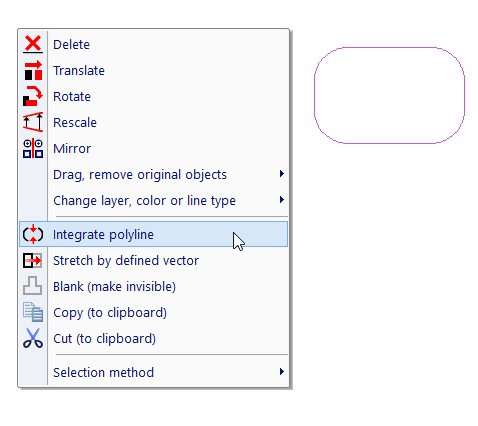Expand Drag, remove original objects submenu arrow
This screenshot has width=478, height=426.
pyautogui.click(x=282, y=174)
